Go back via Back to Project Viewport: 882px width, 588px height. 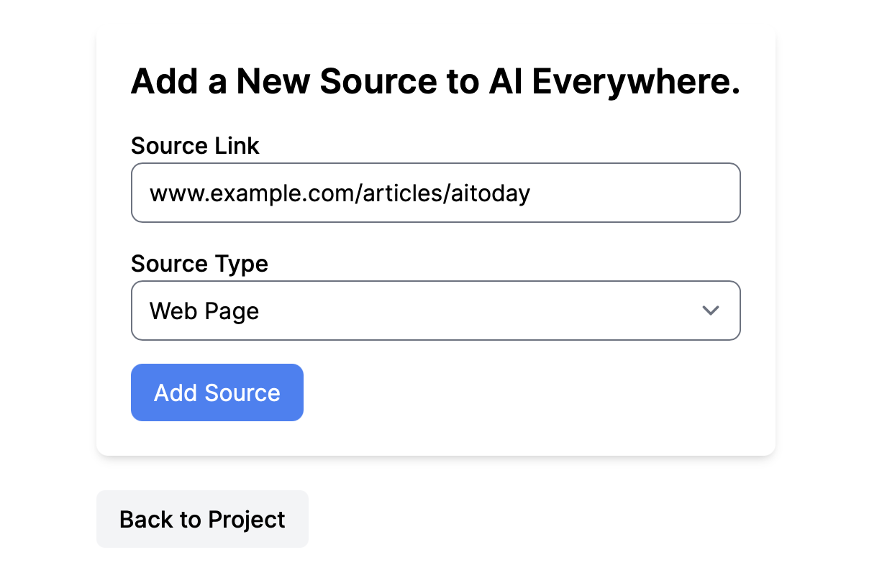point(202,519)
